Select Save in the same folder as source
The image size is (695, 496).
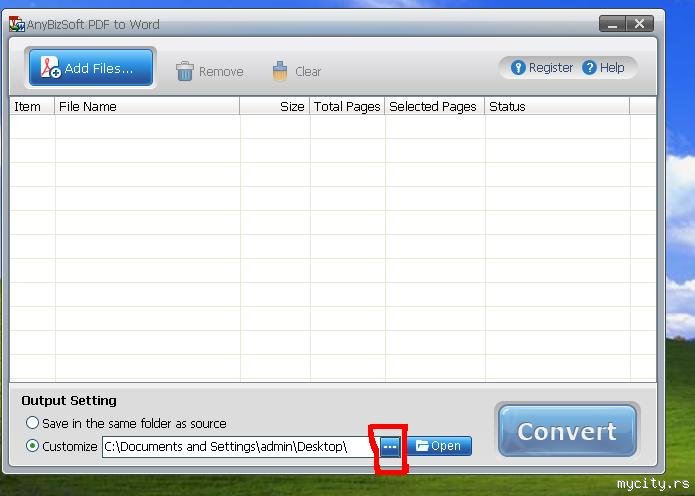coord(32,423)
